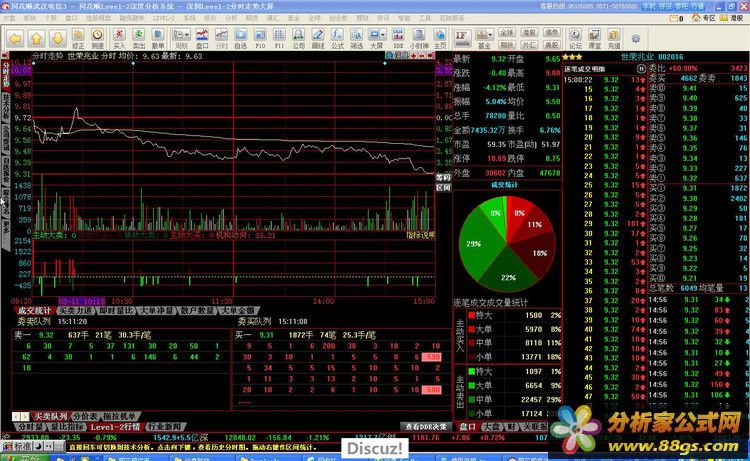Open the mail envelope icon
The height and width of the screenshot is (461, 750).
coord(675,18)
